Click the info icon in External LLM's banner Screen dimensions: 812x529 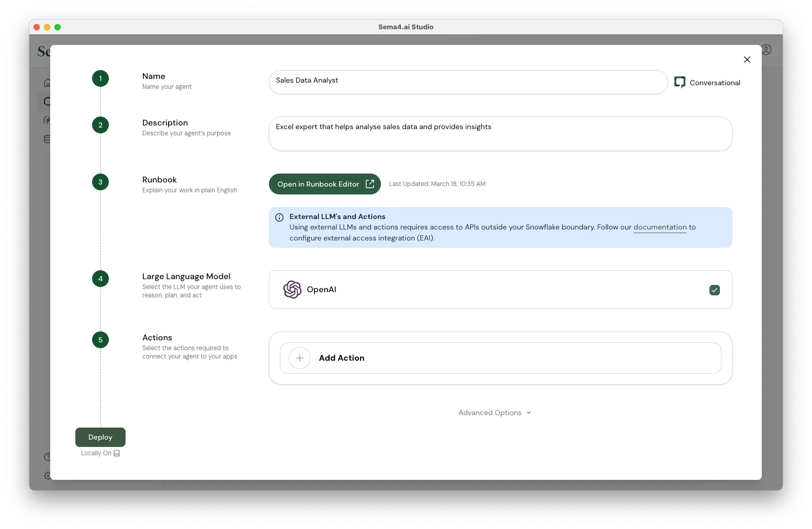pos(279,217)
